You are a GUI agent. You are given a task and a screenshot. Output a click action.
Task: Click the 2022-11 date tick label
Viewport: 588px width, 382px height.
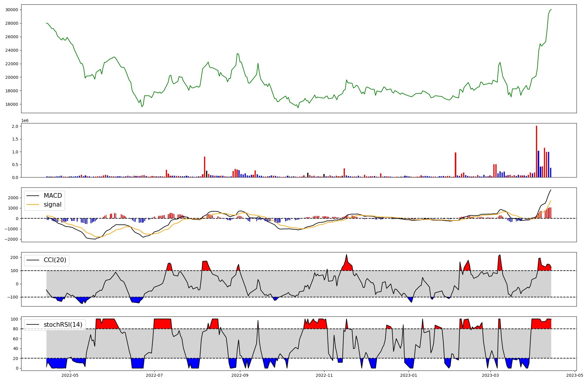tap(324, 375)
